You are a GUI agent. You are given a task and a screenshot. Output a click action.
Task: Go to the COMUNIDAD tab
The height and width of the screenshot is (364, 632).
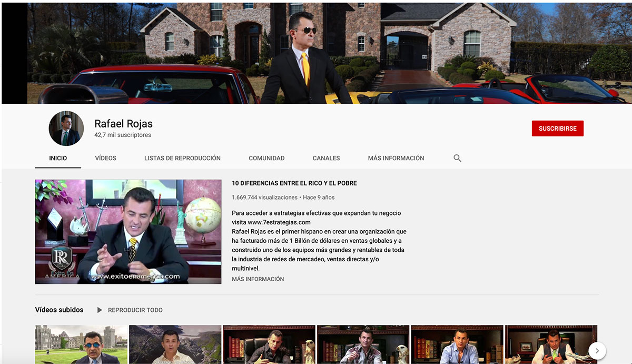tap(266, 158)
